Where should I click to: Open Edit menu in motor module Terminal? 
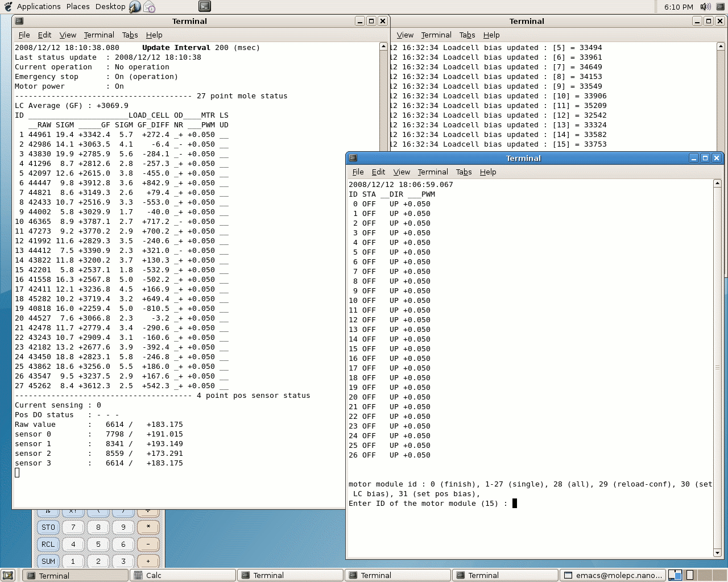(x=378, y=172)
